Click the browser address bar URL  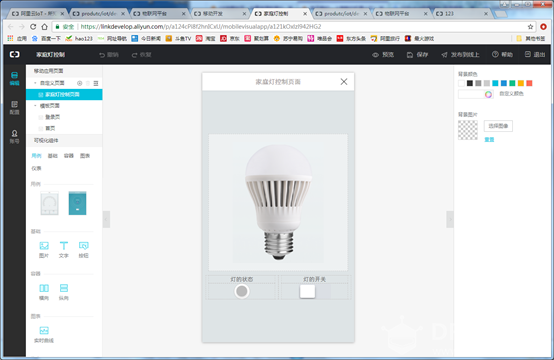[201, 26]
